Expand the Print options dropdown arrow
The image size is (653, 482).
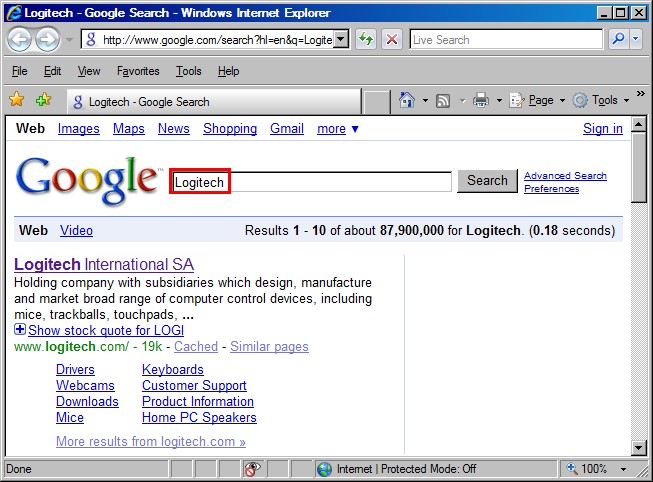tap(499, 100)
